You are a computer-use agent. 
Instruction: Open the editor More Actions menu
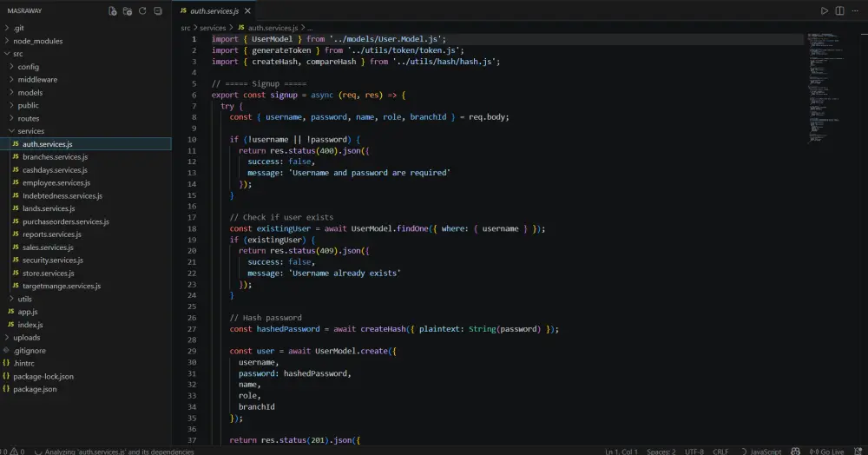(x=855, y=11)
